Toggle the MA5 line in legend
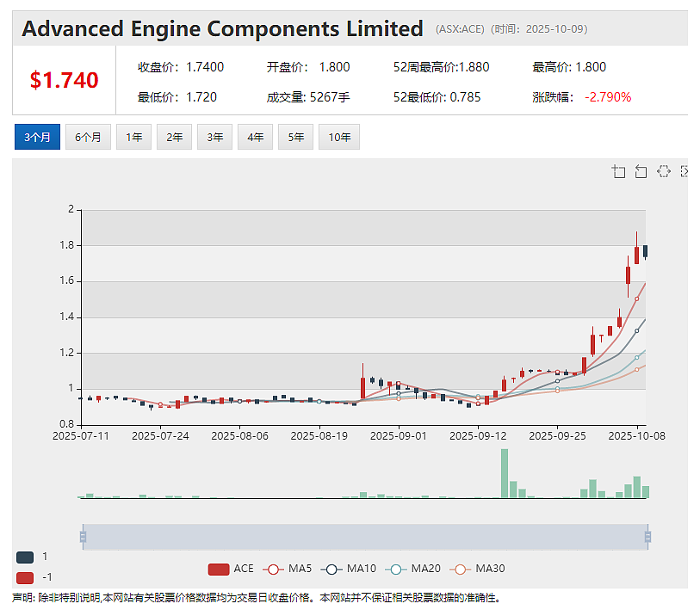Image resolution: width=700 pixels, height=616 pixels. (288, 569)
